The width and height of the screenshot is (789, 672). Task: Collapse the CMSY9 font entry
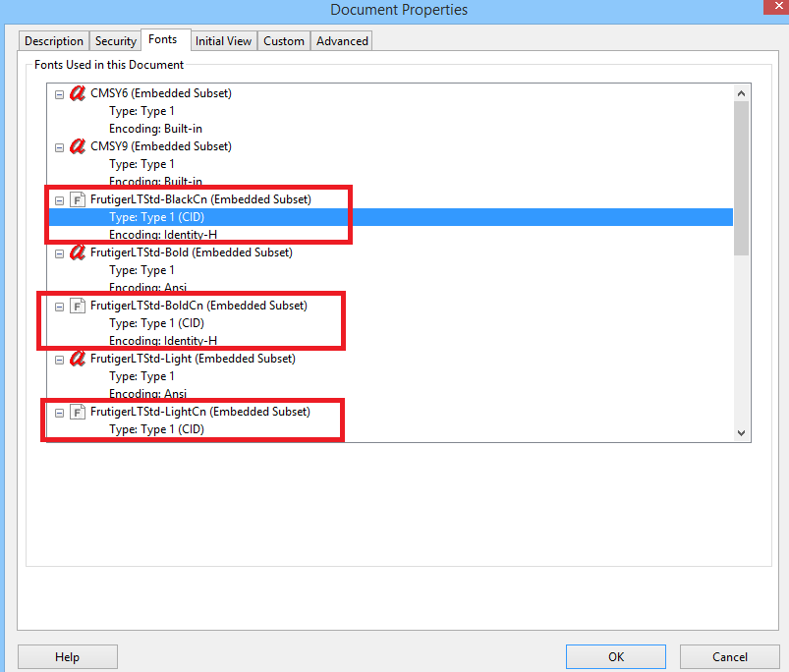click(59, 145)
